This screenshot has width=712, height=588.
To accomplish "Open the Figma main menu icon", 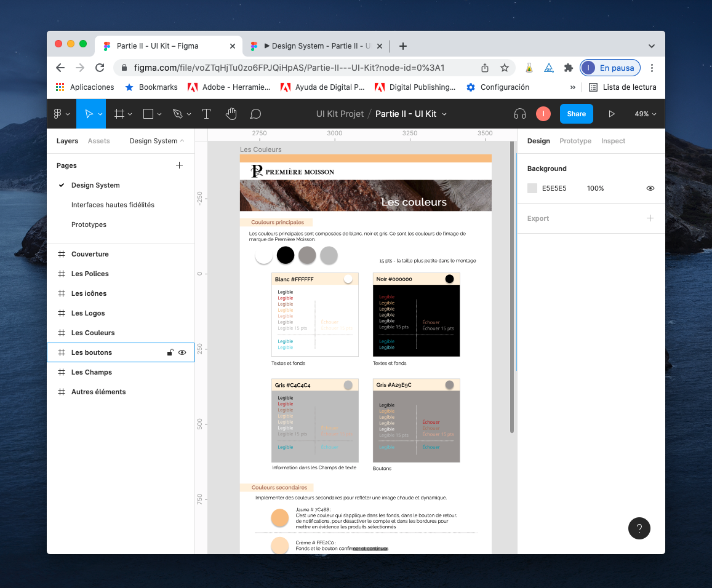I will [58, 114].
